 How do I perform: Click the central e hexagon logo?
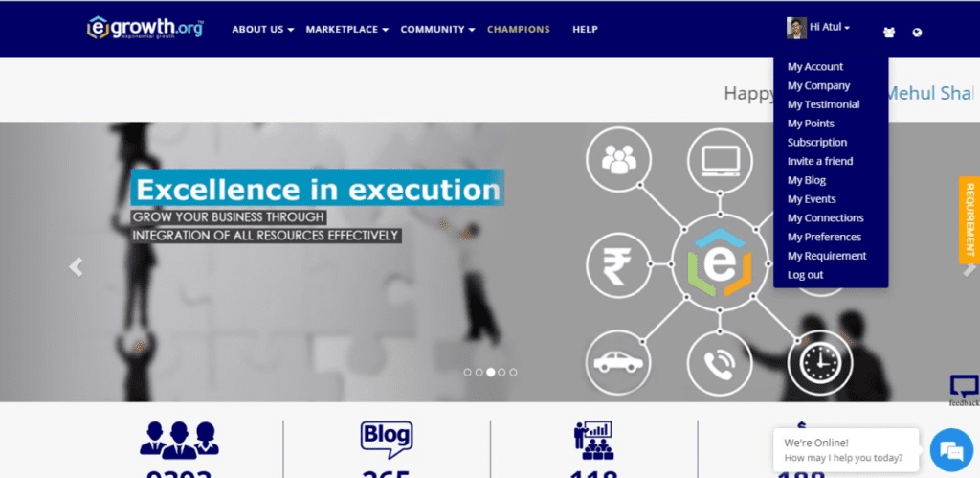point(720,262)
